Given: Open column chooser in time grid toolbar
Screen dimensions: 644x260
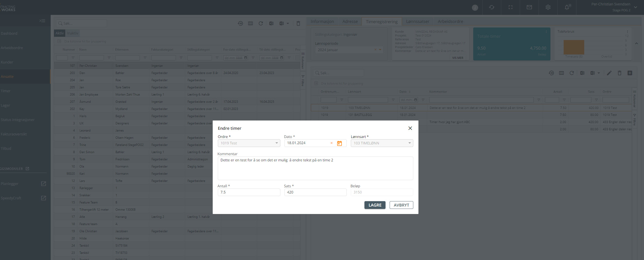Looking at the screenshot, I should click(x=561, y=73).
